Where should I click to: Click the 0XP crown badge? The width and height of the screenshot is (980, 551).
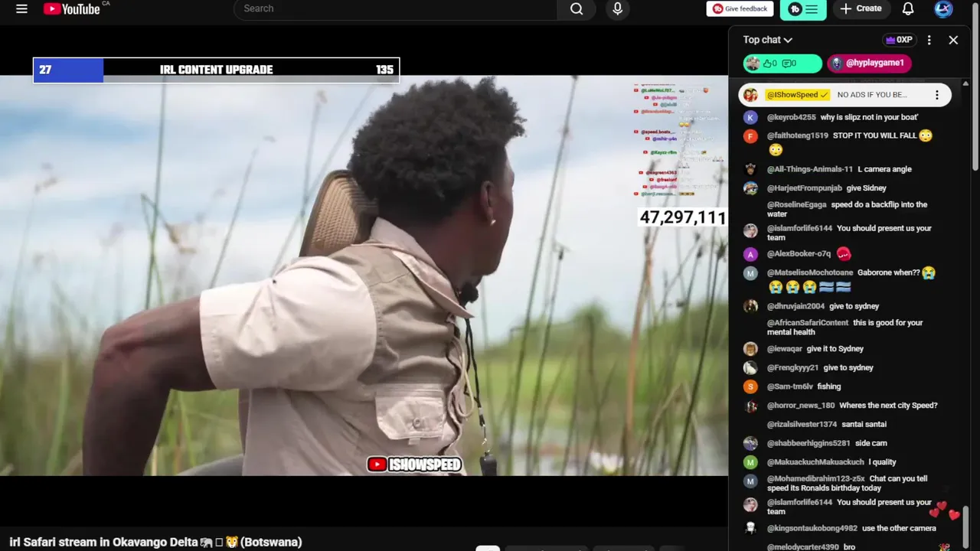(x=899, y=40)
